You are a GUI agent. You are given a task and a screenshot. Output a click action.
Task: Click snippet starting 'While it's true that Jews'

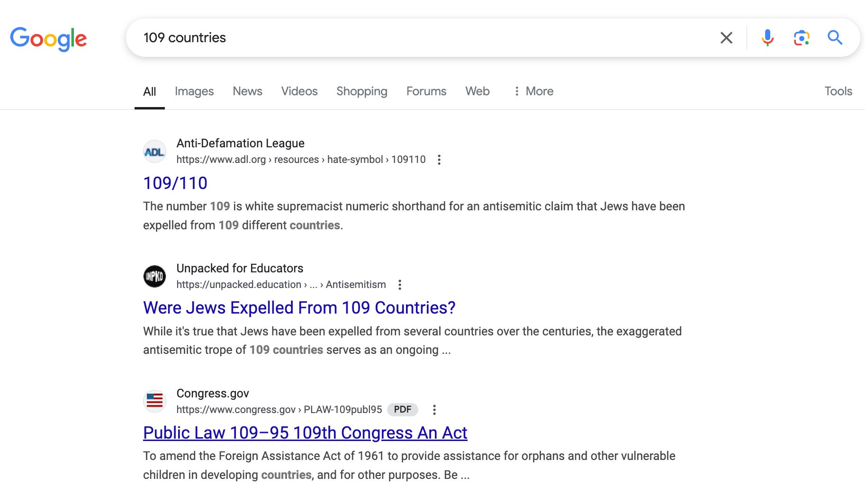[x=412, y=341]
